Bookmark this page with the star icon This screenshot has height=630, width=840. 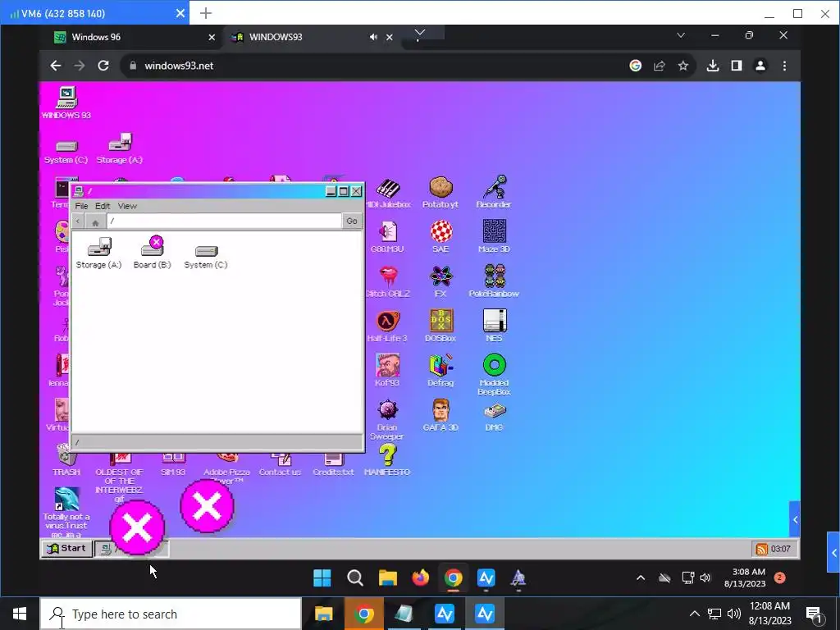point(683,66)
